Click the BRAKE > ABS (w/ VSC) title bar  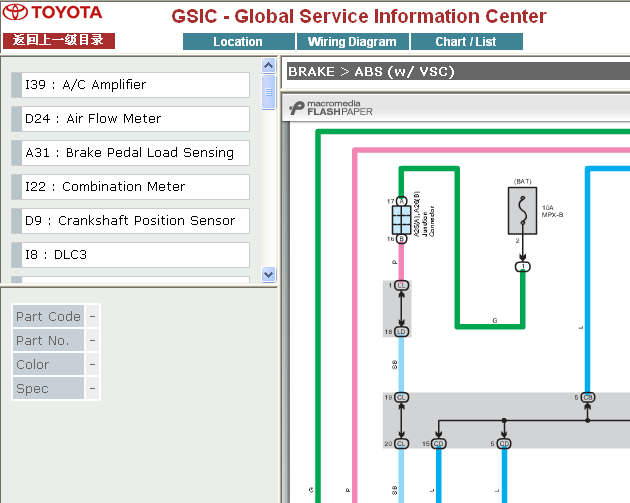coord(458,72)
